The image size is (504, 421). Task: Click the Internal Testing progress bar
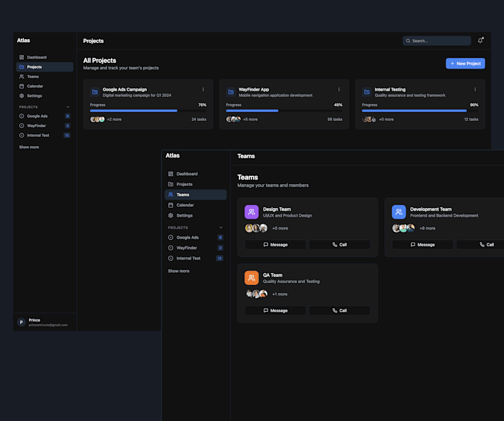click(420, 111)
